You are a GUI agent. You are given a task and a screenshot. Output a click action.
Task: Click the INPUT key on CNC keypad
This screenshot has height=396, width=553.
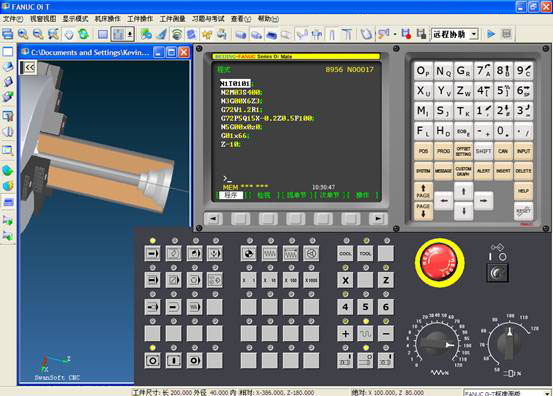point(523,151)
